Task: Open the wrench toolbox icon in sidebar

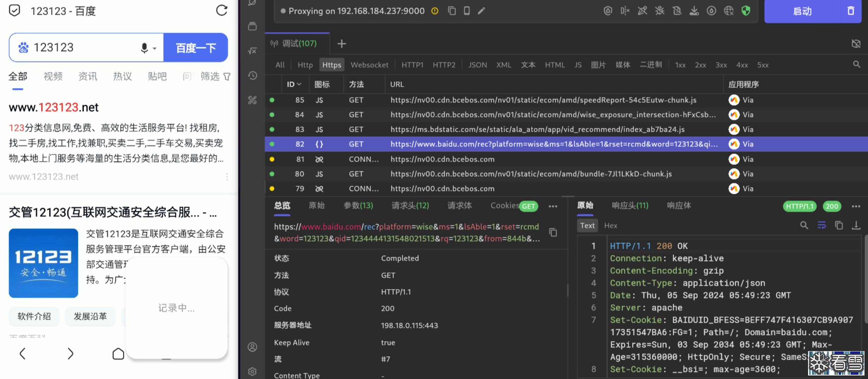Action: (x=252, y=100)
